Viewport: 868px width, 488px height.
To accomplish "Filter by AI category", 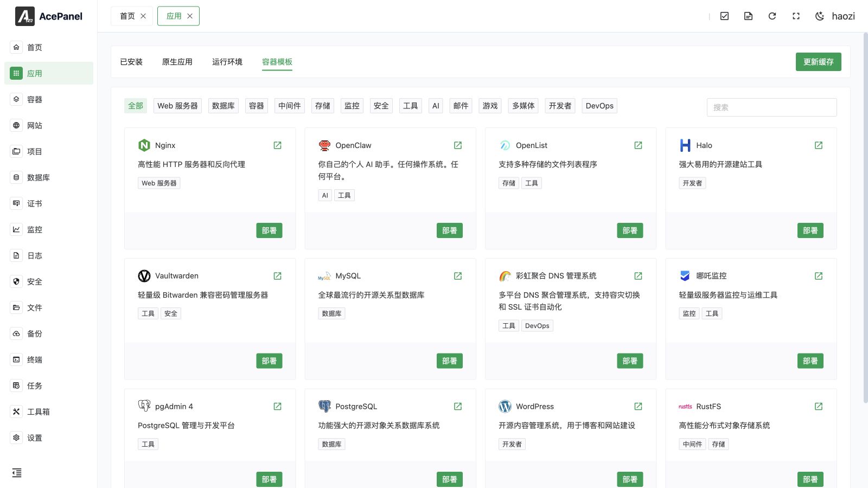I will (x=436, y=106).
